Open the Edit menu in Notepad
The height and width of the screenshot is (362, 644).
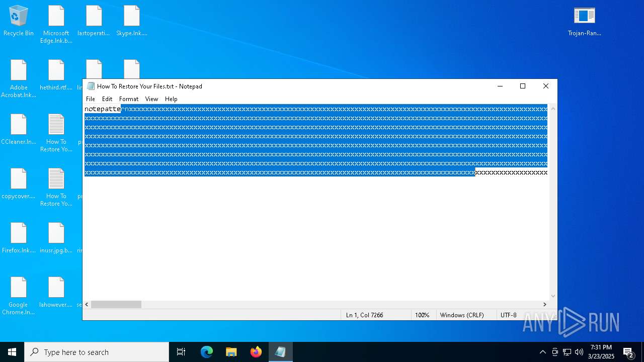[107, 99]
